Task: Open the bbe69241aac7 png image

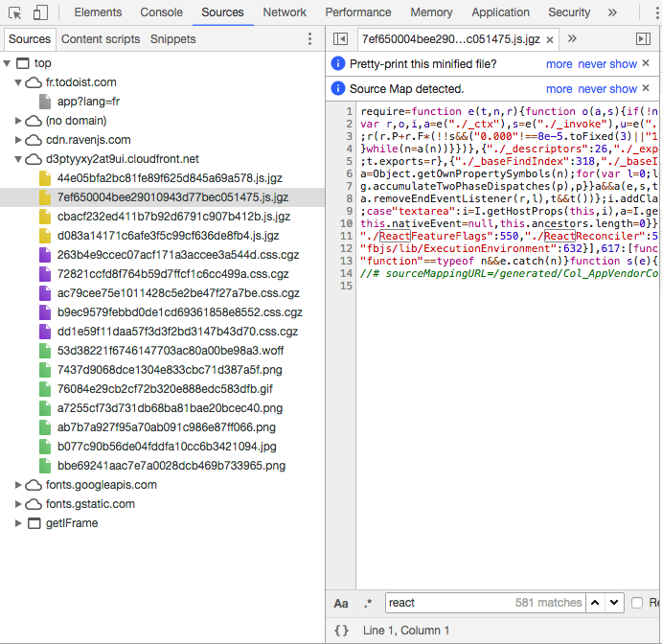Action: coord(171,466)
